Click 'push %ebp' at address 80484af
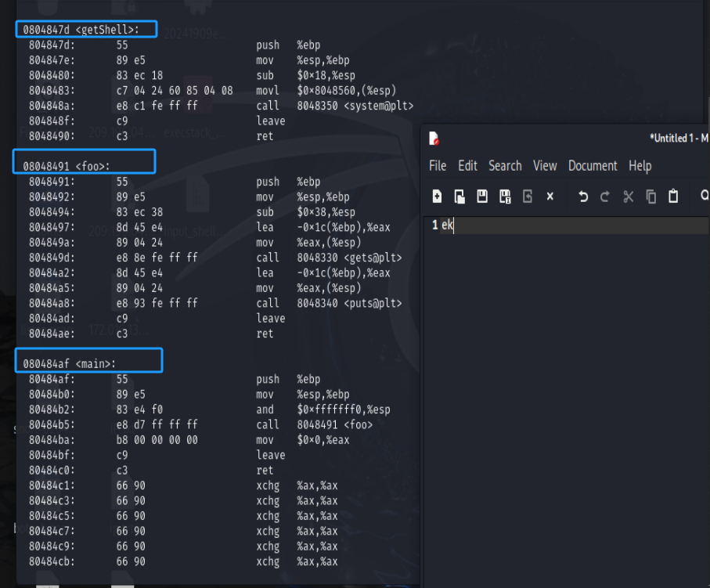The width and height of the screenshot is (710, 588). 288,380
